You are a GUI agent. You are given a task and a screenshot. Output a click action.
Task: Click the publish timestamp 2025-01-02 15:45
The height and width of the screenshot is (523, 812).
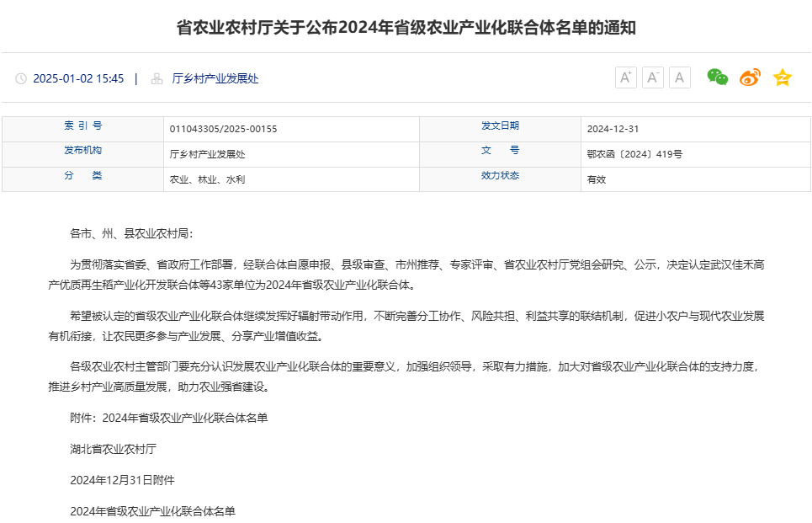(80, 77)
